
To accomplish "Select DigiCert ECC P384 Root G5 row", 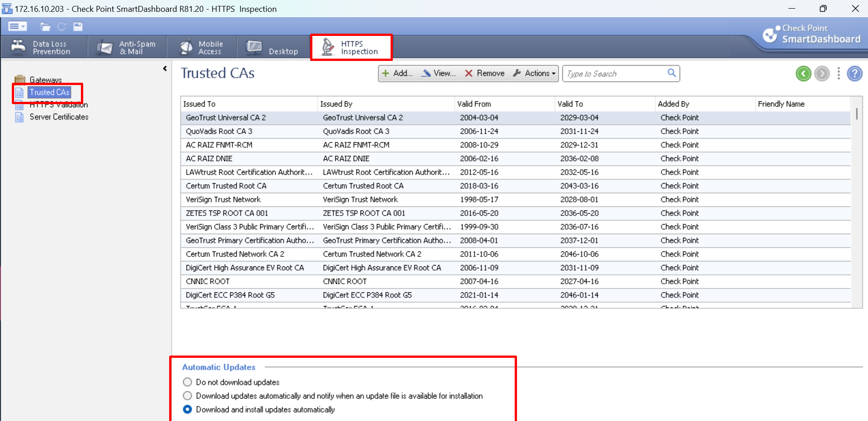I will tap(516, 295).
